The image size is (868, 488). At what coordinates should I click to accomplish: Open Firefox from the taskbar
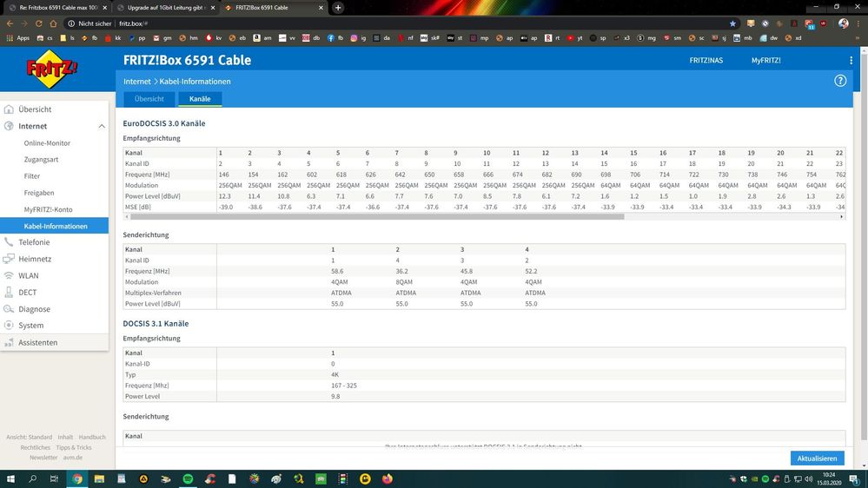[387, 479]
